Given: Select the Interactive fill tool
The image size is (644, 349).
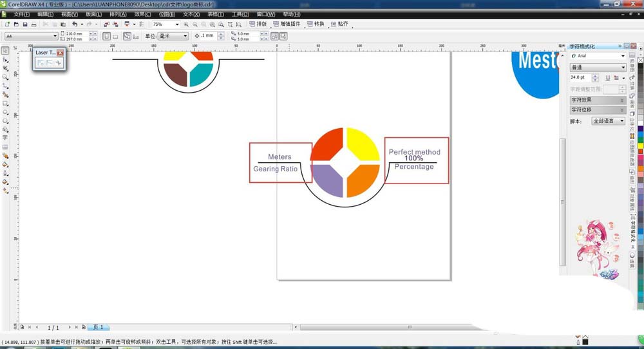Looking at the screenshot, I should click(x=5, y=191).
